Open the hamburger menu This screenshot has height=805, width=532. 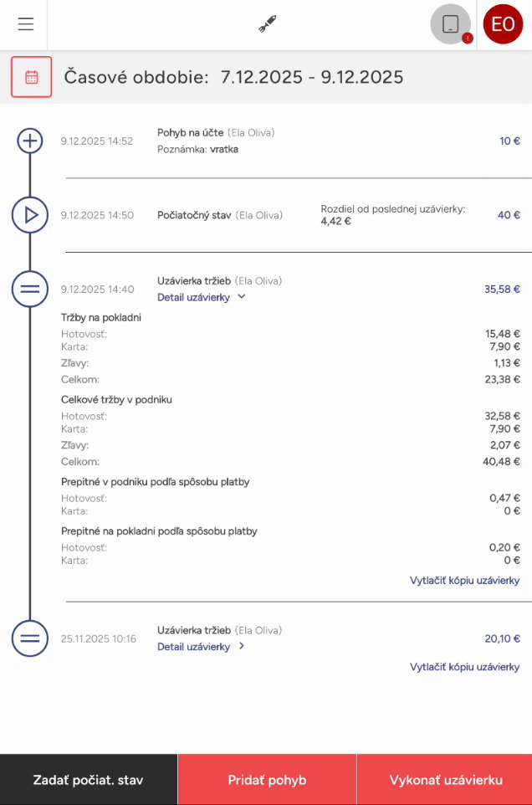(x=26, y=24)
